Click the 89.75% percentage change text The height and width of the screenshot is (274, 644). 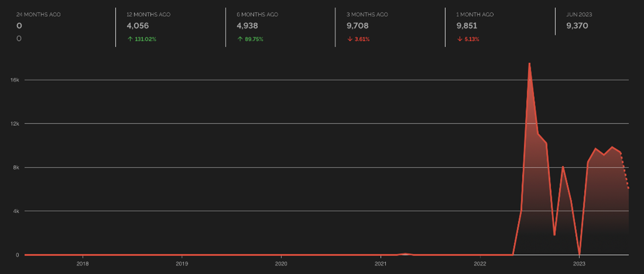pyautogui.click(x=254, y=39)
